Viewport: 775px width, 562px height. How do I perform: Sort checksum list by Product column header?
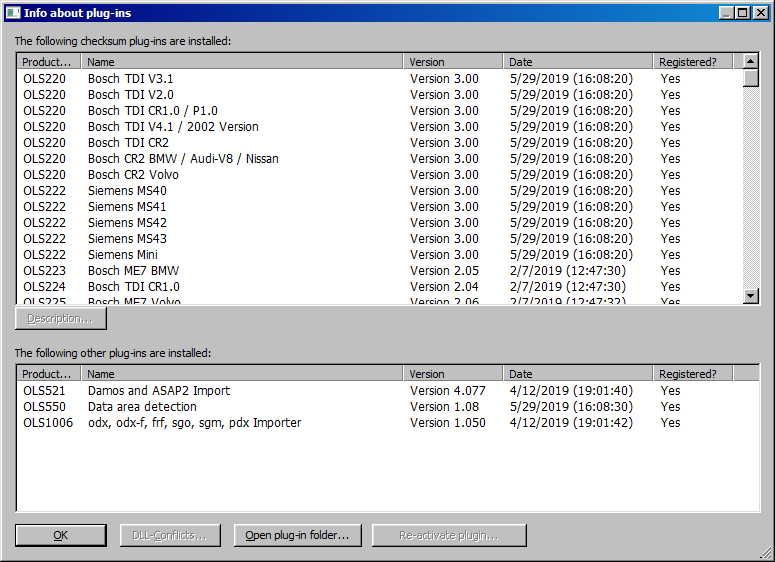click(x=48, y=62)
